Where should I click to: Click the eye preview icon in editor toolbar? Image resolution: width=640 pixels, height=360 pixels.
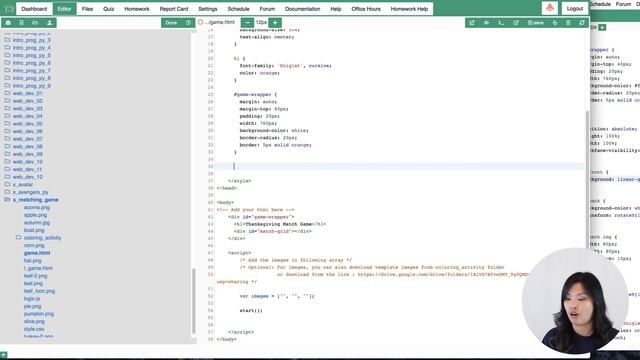point(487,23)
